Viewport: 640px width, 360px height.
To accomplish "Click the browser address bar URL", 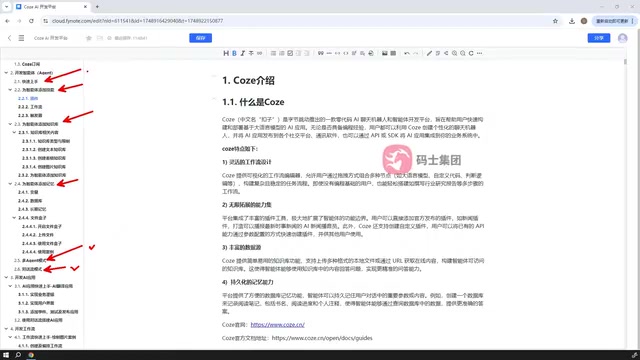I will (138, 21).
